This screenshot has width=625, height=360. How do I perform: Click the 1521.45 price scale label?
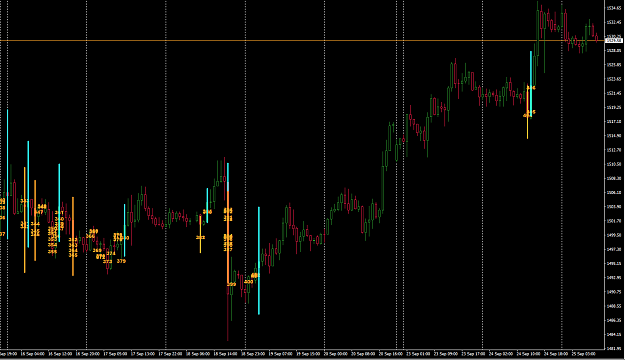point(614,93)
